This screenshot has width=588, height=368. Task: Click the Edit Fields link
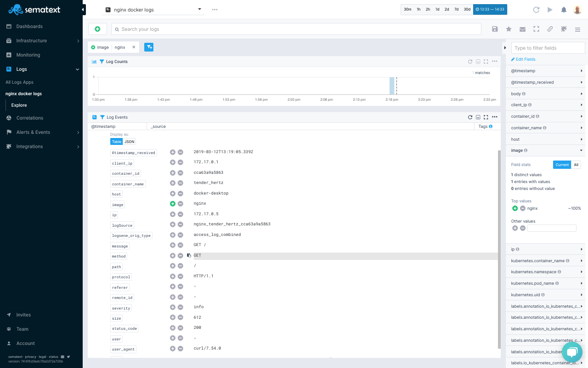pyautogui.click(x=523, y=59)
